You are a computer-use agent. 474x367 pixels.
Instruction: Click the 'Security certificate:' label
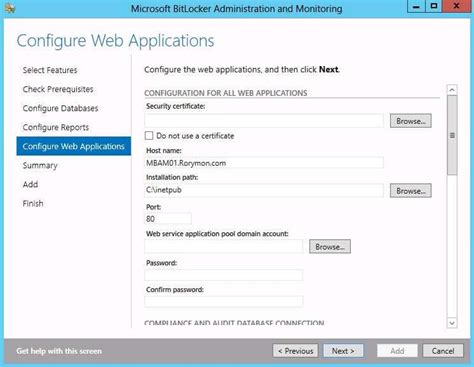tap(176, 106)
